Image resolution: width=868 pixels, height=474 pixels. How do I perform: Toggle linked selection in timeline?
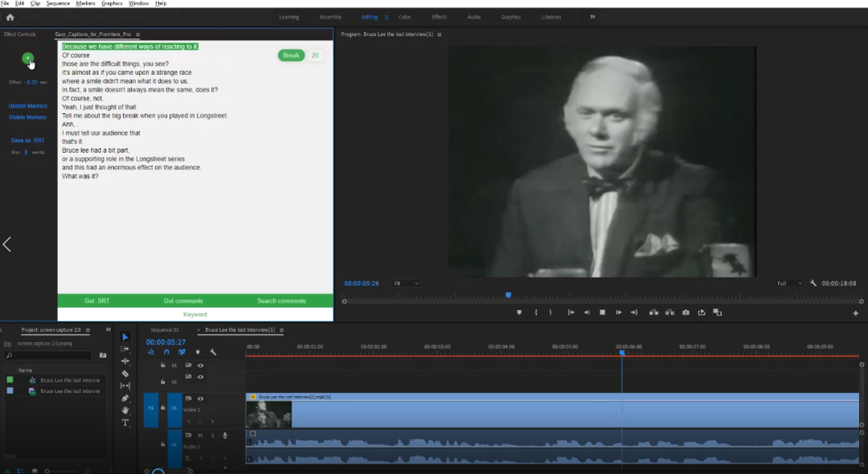click(x=182, y=353)
